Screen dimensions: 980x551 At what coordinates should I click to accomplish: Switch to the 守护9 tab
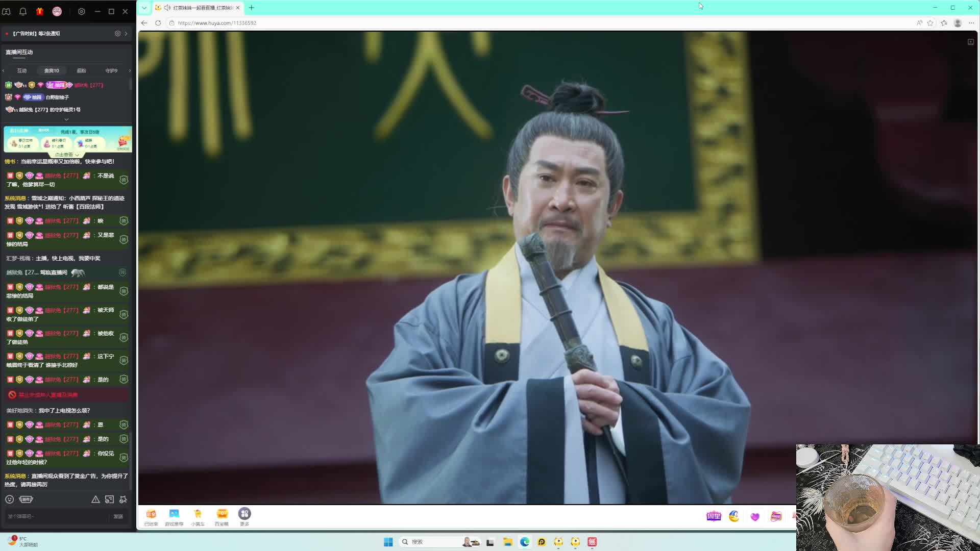click(111, 71)
